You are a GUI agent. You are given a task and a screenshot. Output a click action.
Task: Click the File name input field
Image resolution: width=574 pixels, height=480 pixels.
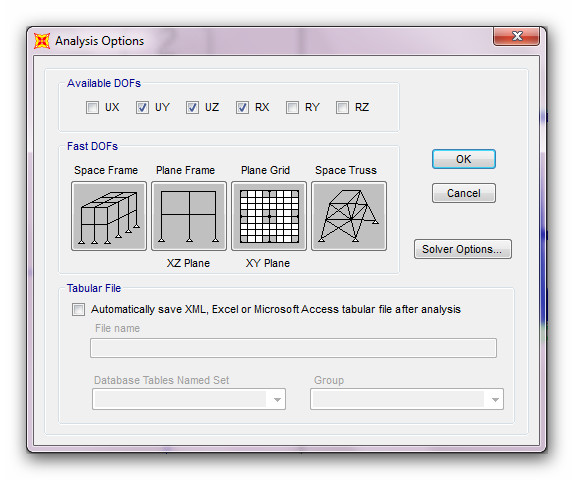[293, 348]
